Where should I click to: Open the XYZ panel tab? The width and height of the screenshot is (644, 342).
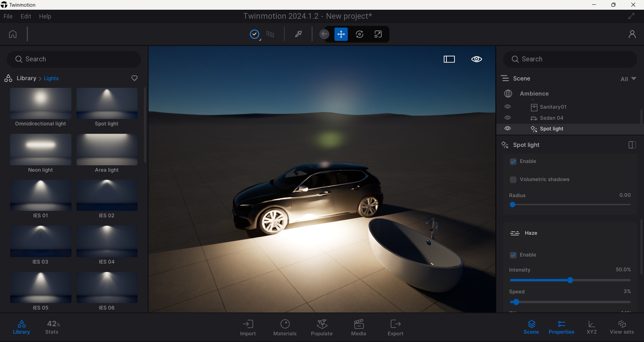(592, 327)
